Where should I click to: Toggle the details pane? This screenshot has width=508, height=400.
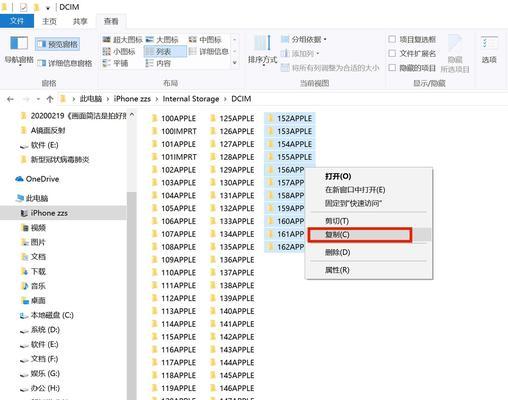pos(65,63)
